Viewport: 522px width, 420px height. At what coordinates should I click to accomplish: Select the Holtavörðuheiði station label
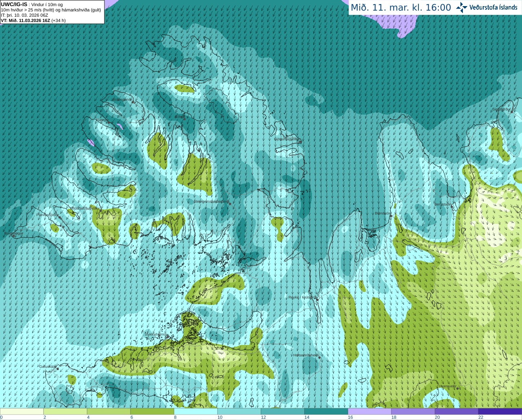[306, 355]
